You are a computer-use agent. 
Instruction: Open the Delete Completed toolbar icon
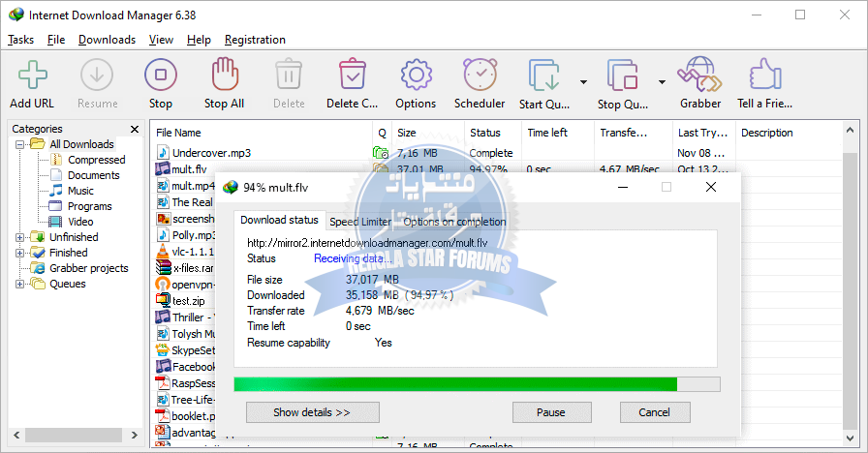coord(352,75)
